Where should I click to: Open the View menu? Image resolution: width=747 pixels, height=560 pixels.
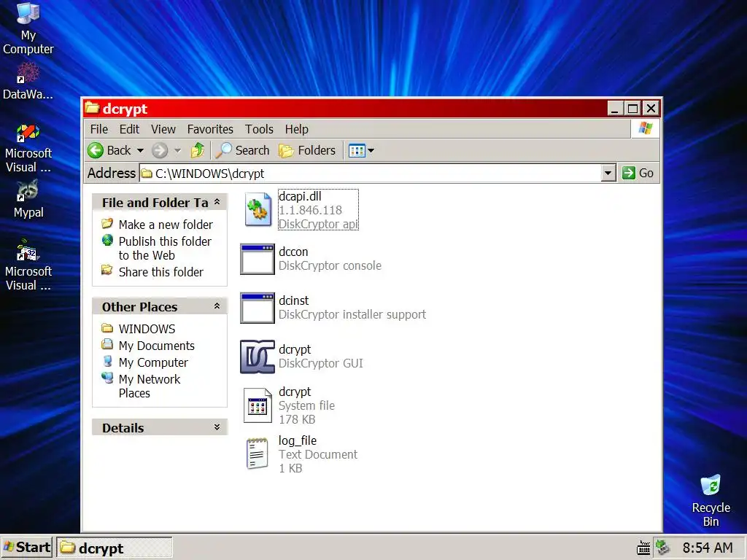[x=163, y=129]
